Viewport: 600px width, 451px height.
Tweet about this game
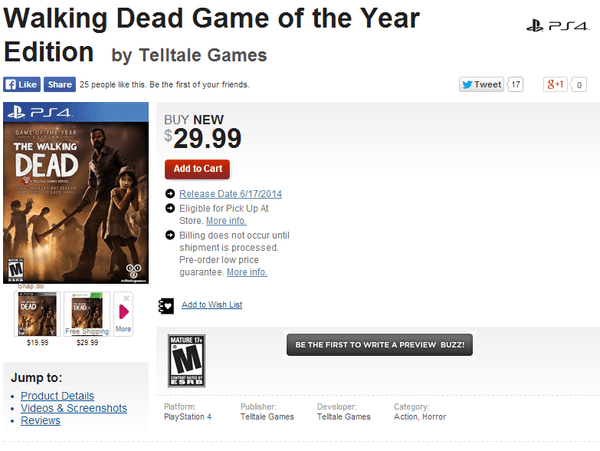point(481,85)
